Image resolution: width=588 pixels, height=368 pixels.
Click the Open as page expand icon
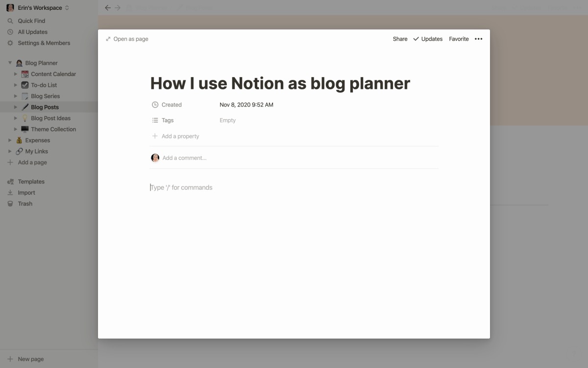108,39
